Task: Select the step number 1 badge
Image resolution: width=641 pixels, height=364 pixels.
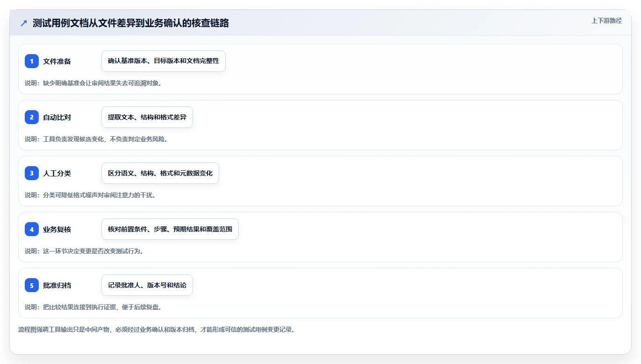Action: [32, 61]
